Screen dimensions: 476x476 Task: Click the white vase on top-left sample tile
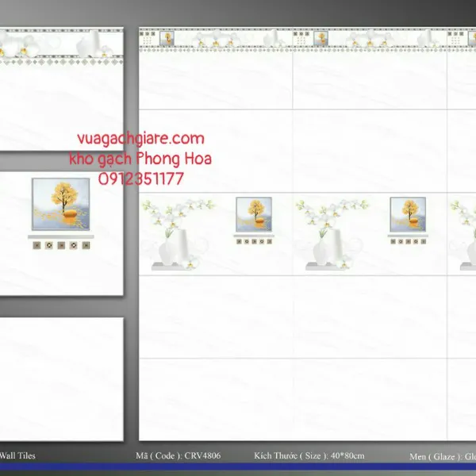tap(91, 41)
